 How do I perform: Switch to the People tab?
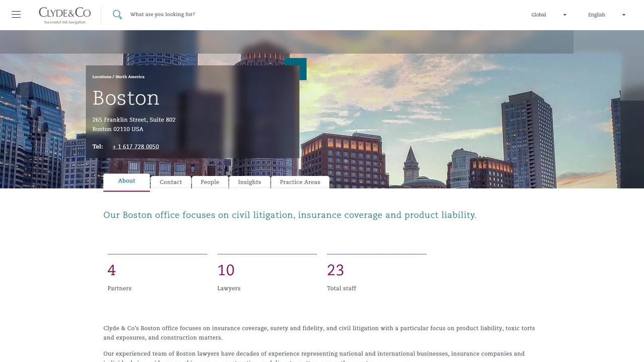[210, 182]
